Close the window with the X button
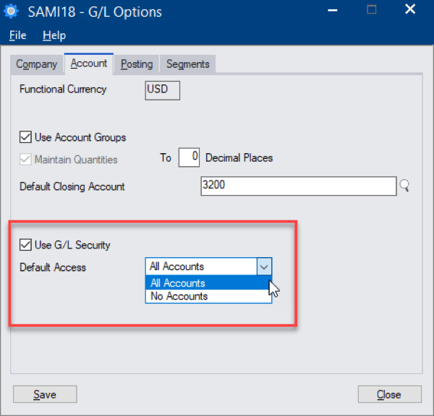 pyautogui.click(x=410, y=9)
